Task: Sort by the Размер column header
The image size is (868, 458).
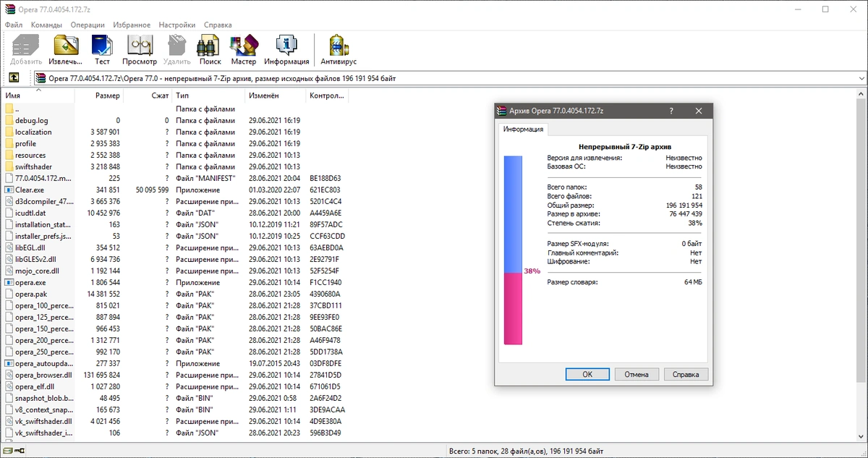Action: (98, 96)
